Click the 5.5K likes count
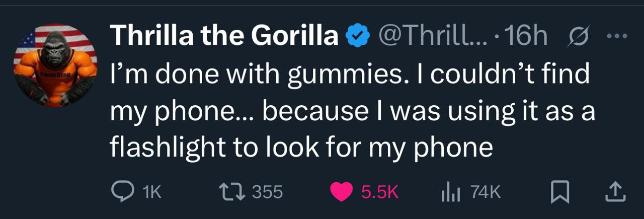 tap(380, 192)
